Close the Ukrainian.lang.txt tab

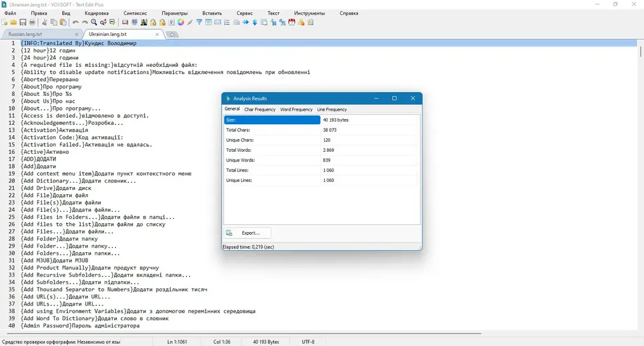pyautogui.click(x=157, y=35)
